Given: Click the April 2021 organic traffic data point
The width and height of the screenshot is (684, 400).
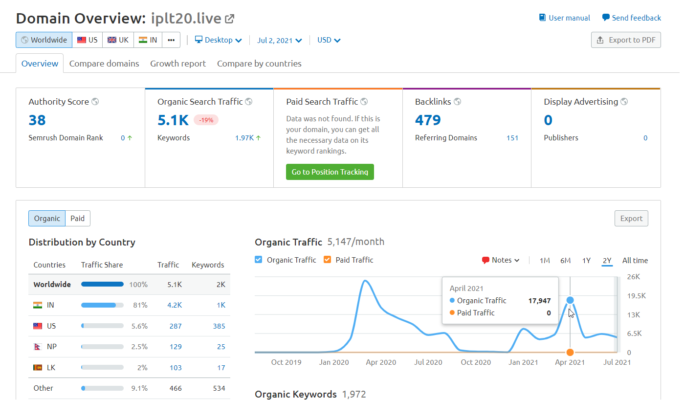Looking at the screenshot, I should 570,300.
